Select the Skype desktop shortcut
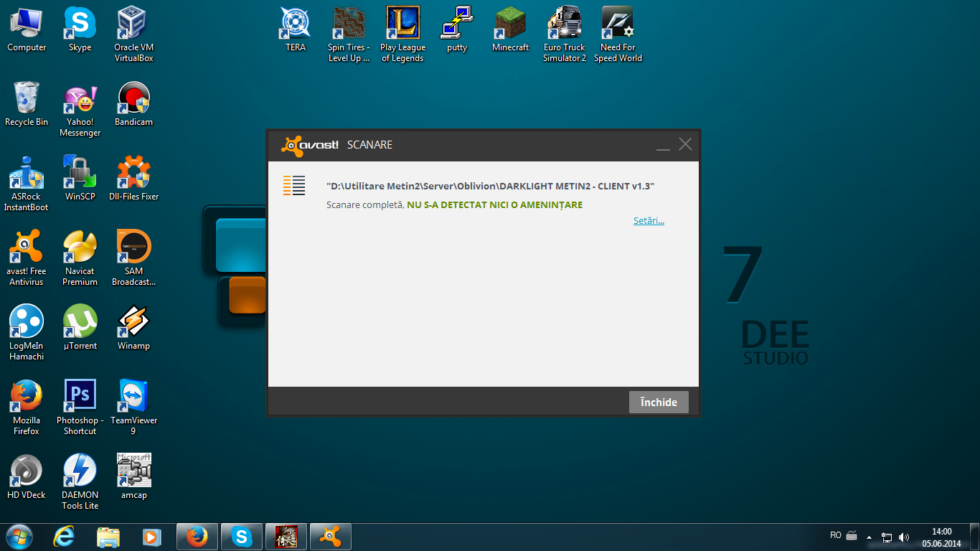 (80, 30)
